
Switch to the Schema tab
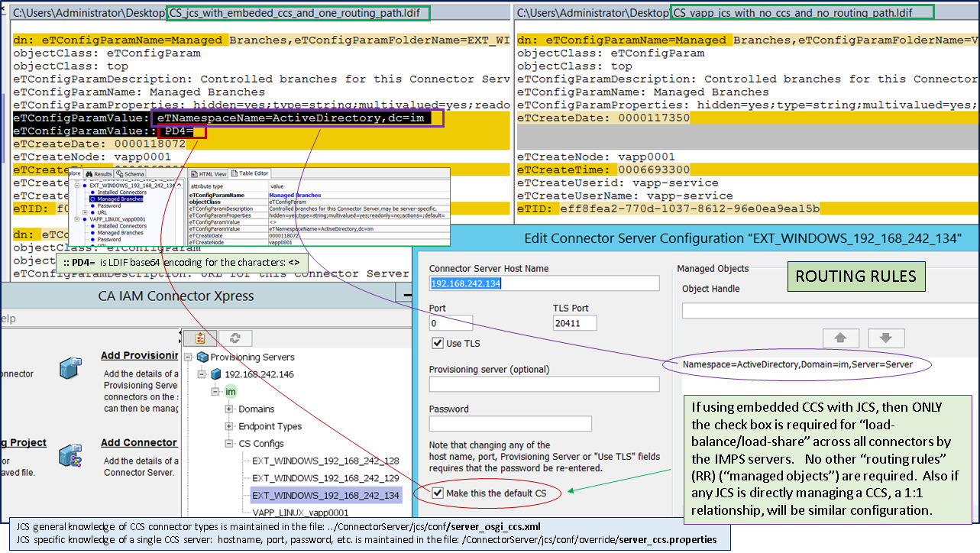(x=130, y=174)
